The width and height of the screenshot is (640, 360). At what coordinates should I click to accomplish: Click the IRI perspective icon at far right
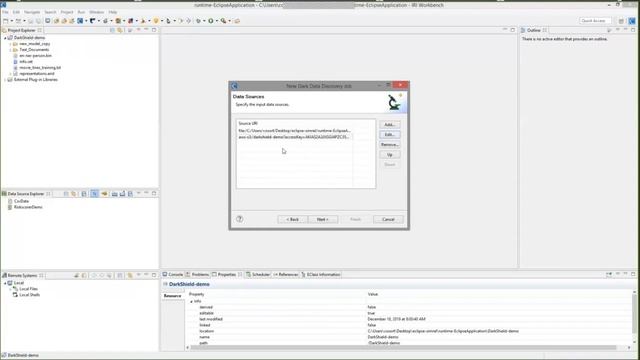pos(632,21)
